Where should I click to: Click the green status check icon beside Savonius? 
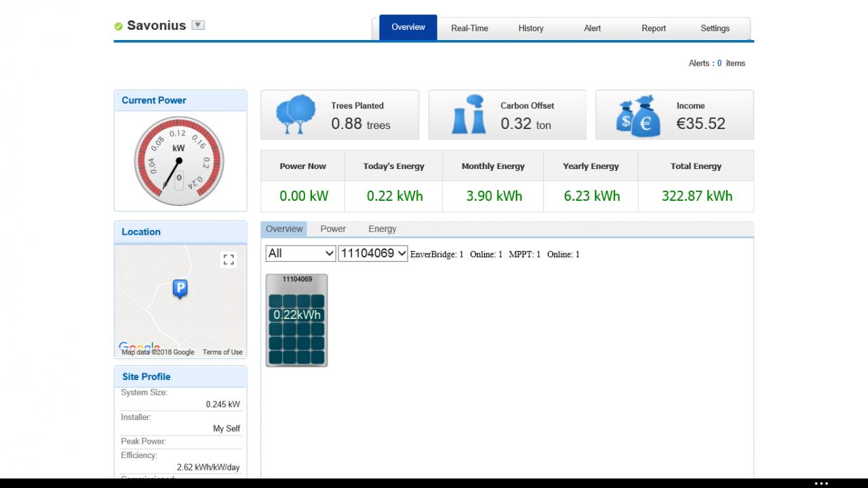click(118, 26)
